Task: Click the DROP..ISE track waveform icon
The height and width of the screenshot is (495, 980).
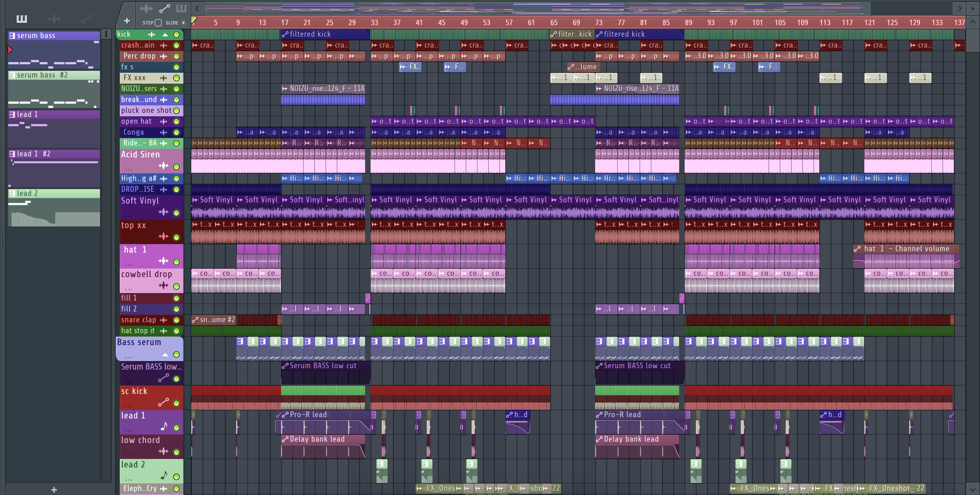Action: click(164, 189)
